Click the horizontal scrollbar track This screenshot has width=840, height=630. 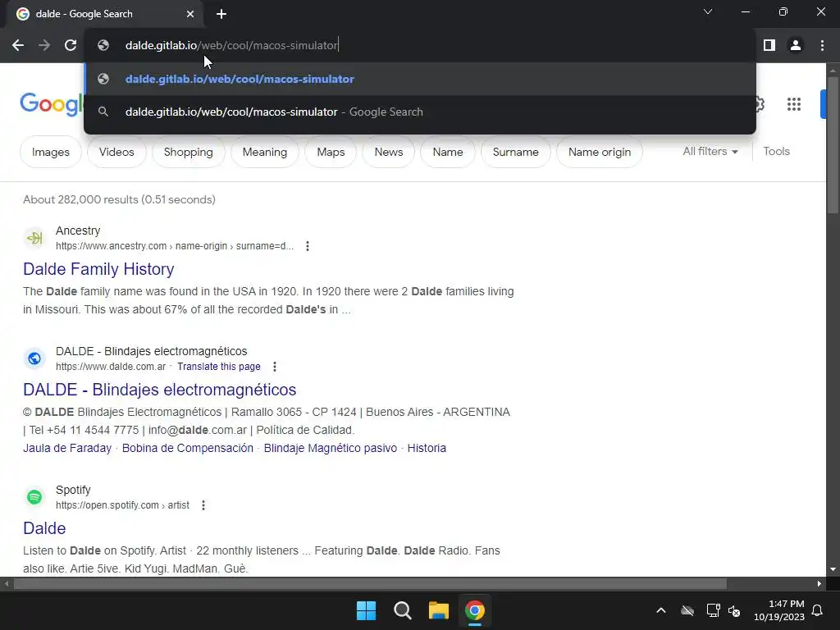pyautogui.click(x=370, y=583)
